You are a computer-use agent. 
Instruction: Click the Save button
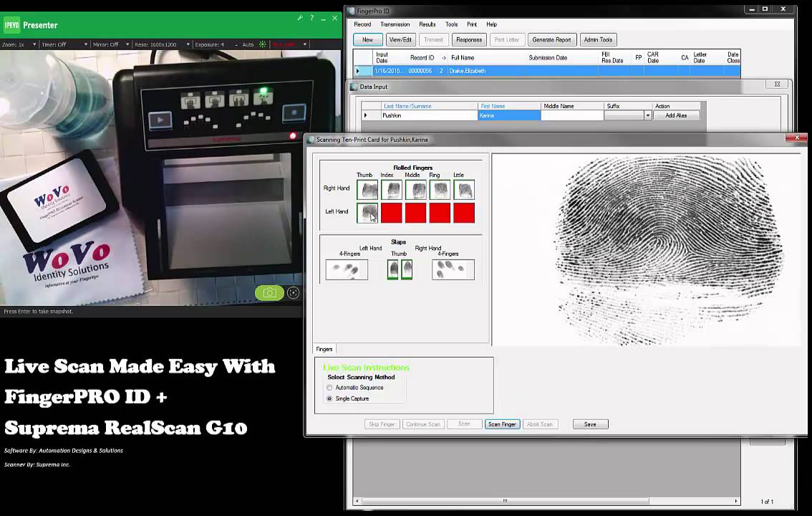(590, 424)
